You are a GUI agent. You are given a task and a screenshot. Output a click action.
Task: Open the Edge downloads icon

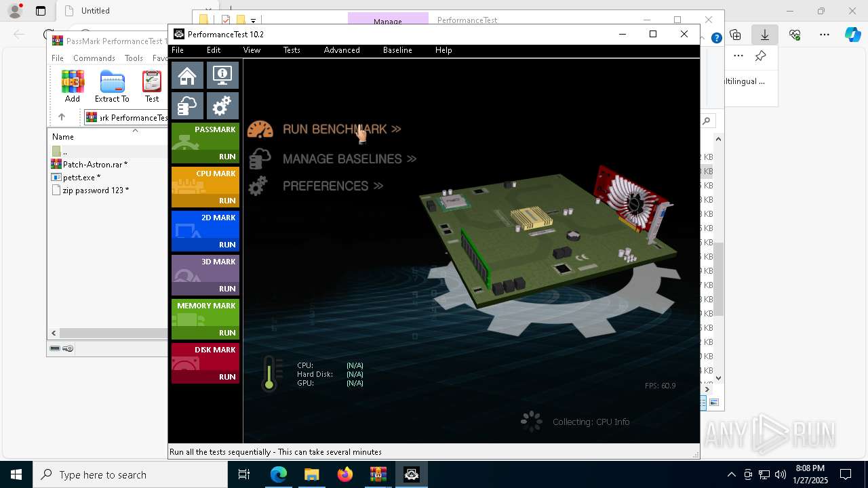click(765, 35)
